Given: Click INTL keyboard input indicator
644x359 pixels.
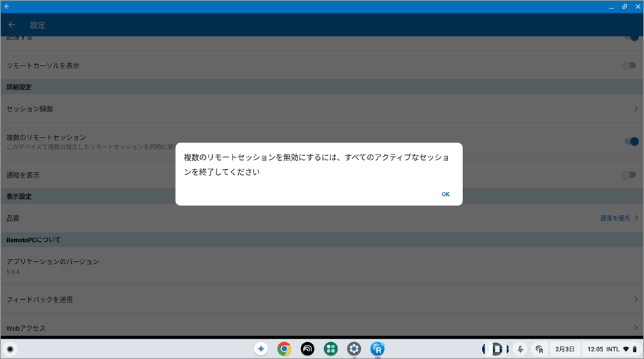Looking at the screenshot, I should pyautogui.click(x=612, y=349).
